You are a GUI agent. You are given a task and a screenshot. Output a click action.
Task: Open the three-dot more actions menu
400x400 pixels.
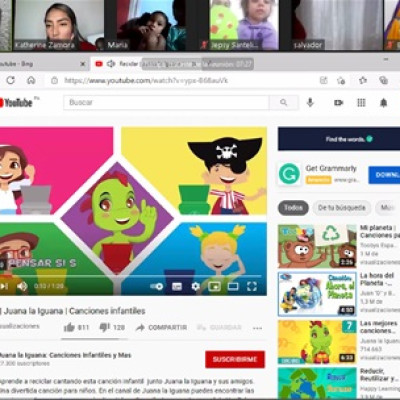click(x=257, y=328)
